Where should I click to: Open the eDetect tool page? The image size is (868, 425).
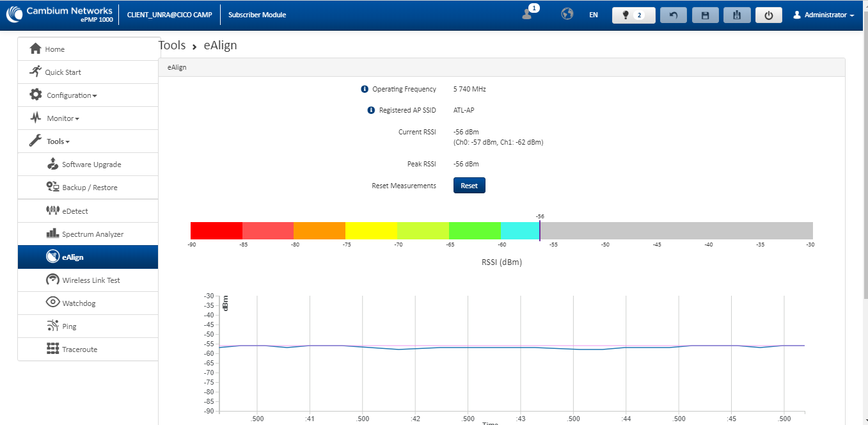pos(75,211)
